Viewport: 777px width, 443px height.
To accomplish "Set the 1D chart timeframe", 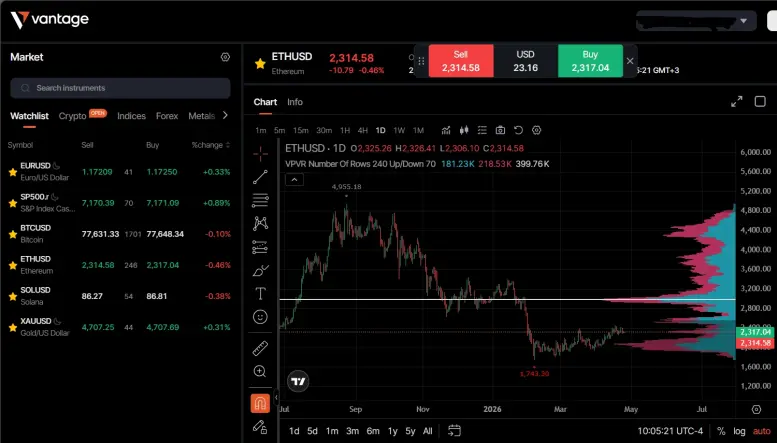I will [380, 130].
